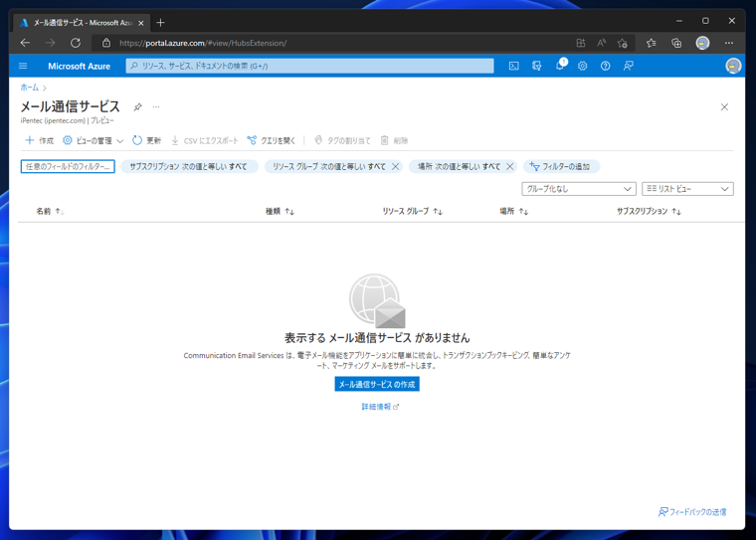The height and width of the screenshot is (540, 756).
Task: Click the 作成 plus button
Action: tap(40, 140)
